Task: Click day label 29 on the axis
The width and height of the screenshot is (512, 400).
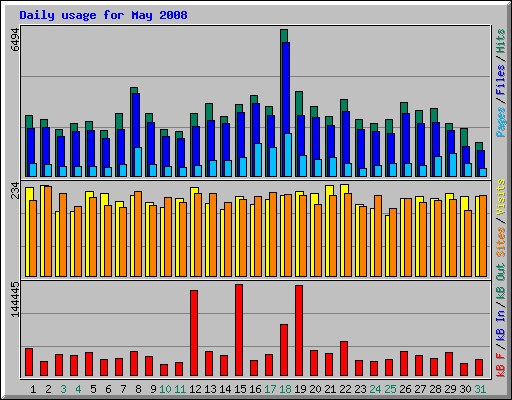Action: (x=450, y=389)
